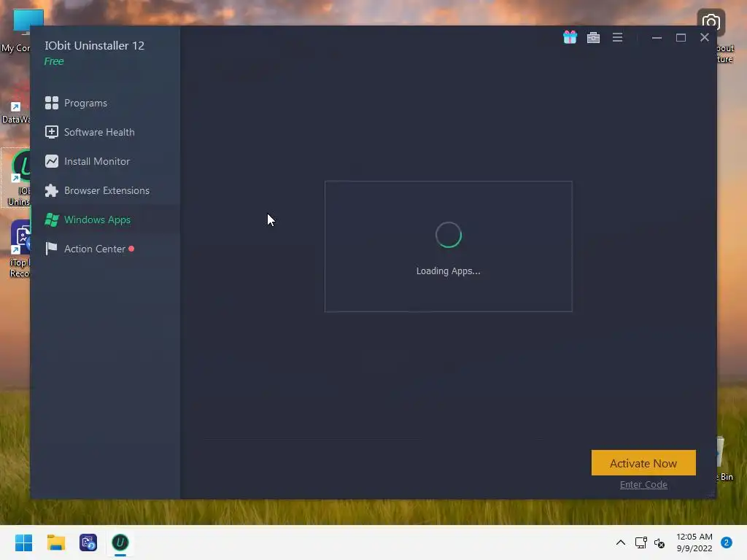Open the taskbar clock and date

point(694,542)
